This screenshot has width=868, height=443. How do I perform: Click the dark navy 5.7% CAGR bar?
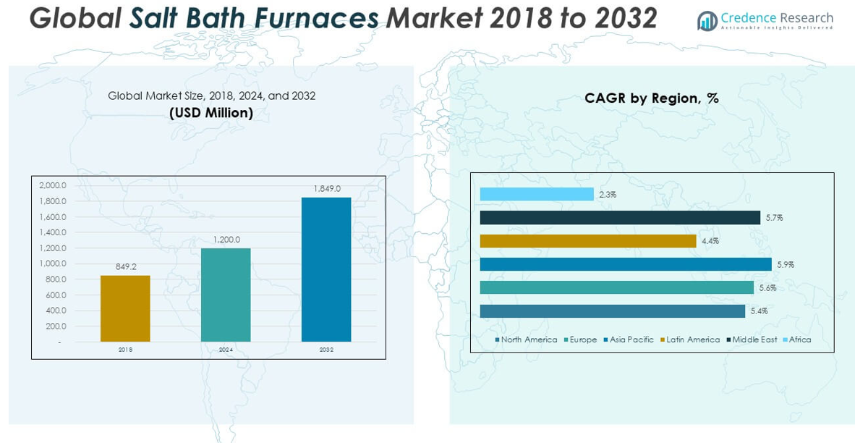[x=620, y=217]
